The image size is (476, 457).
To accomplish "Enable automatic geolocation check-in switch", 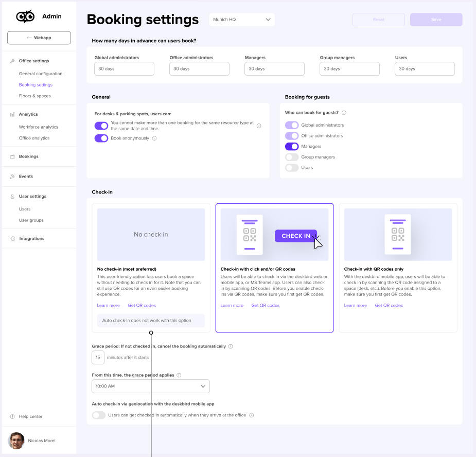I will coord(99,415).
